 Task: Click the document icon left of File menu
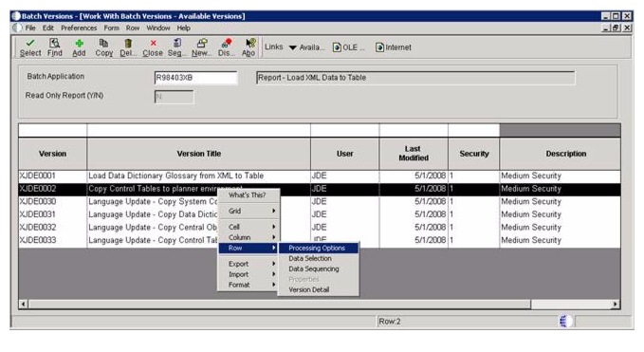[x=17, y=28]
